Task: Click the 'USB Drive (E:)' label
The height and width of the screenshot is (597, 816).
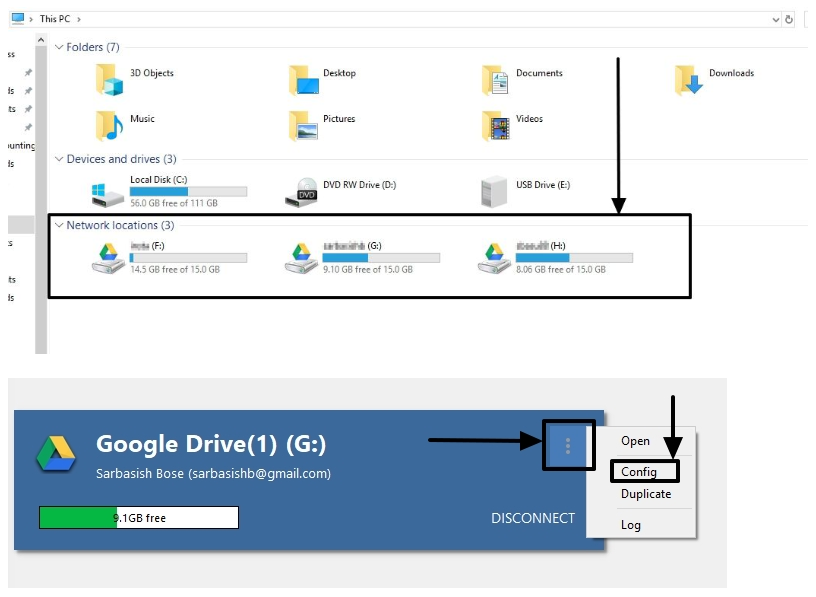Action: pyautogui.click(x=543, y=185)
